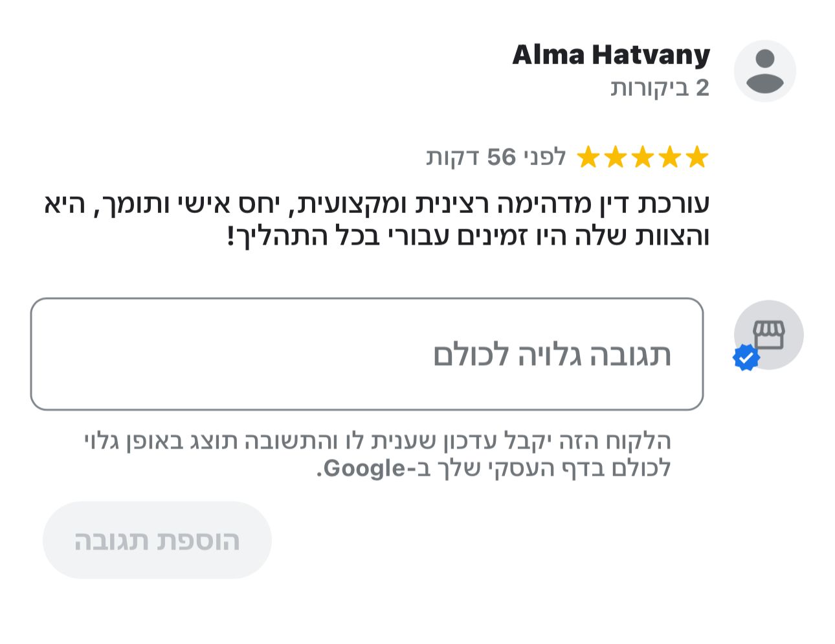The width and height of the screenshot is (835, 644).
Task: Click the review line starting 'עורכת דין מדהימה'
Action: 377,204
